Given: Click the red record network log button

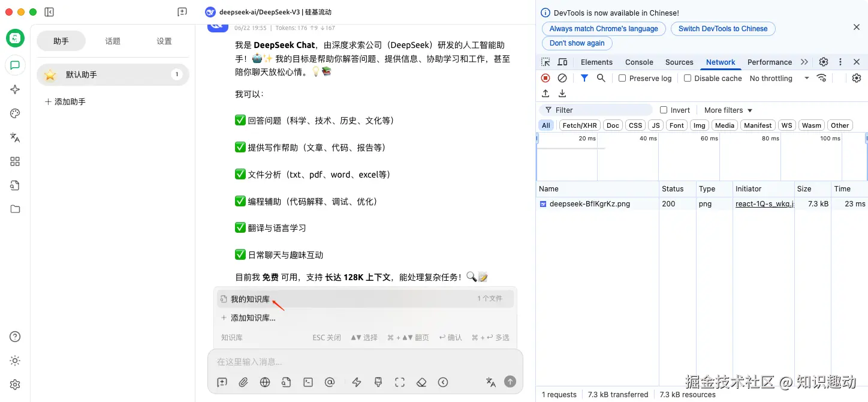Looking at the screenshot, I should 545,78.
